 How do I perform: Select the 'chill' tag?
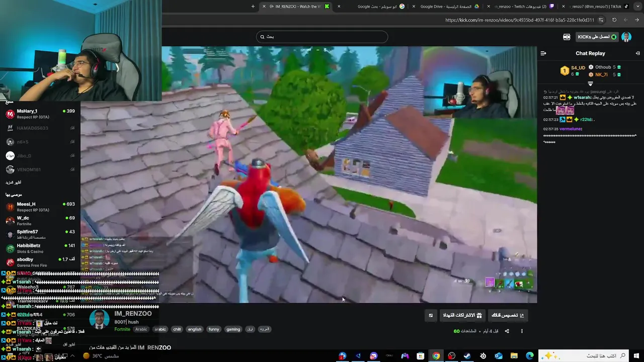[177, 329]
